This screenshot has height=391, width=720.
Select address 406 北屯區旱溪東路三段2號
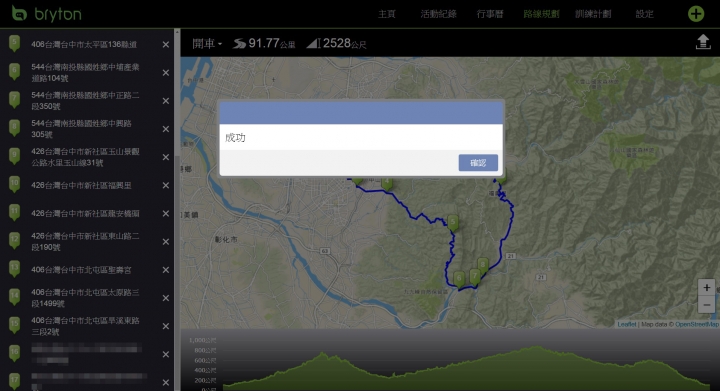point(85,326)
